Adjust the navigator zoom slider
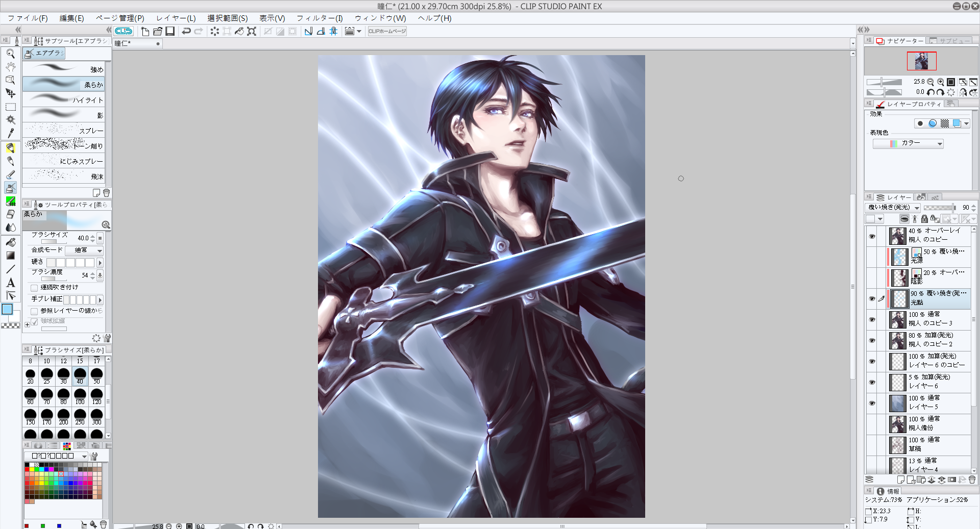This screenshot has width=980, height=529. click(885, 82)
